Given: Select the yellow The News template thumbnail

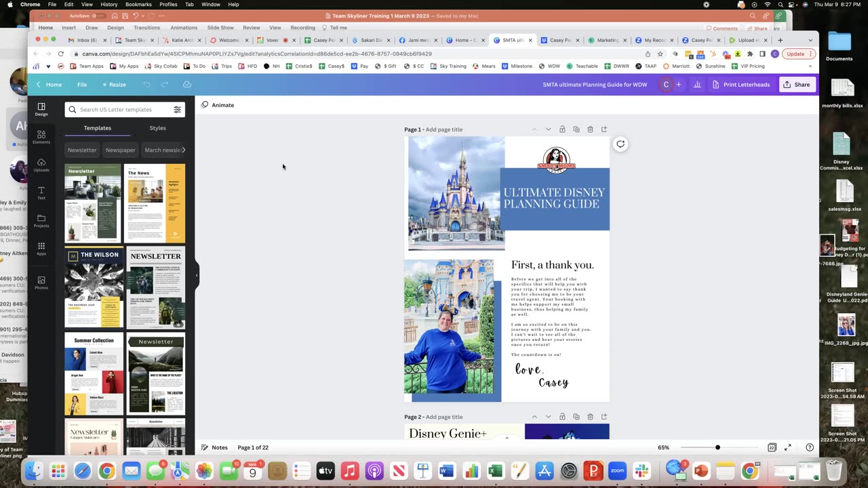Looking at the screenshot, I should (x=155, y=203).
